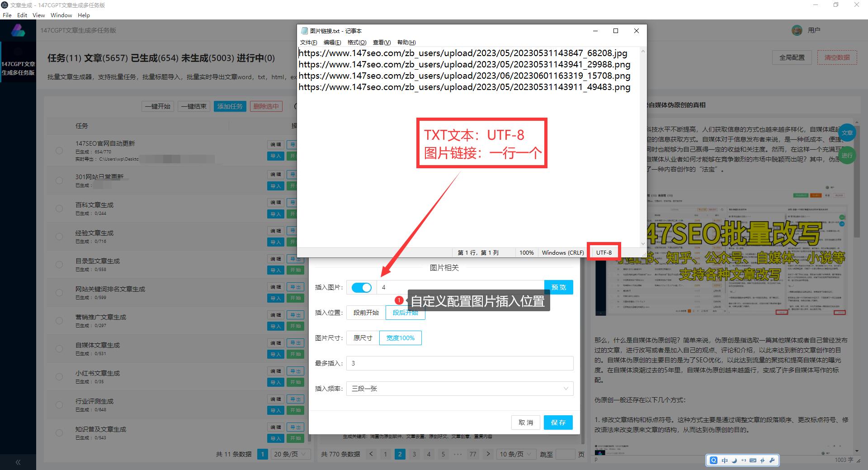Click the red 删除选中 button
The width and height of the screenshot is (868, 470).
click(x=266, y=106)
